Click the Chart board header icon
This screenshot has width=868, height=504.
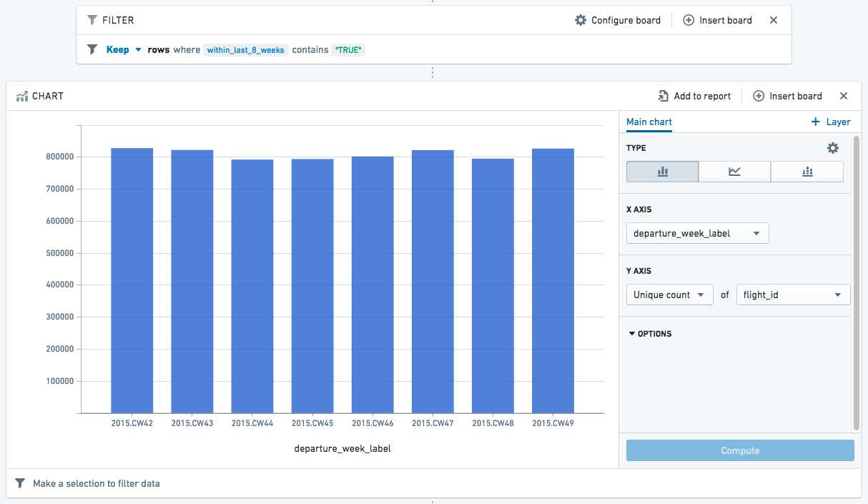click(22, 96)
